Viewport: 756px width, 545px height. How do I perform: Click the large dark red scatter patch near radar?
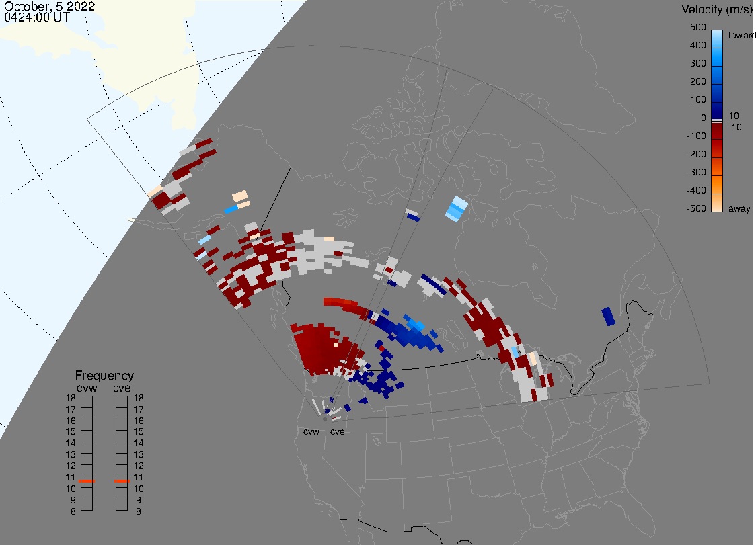[x=323, y=349]
